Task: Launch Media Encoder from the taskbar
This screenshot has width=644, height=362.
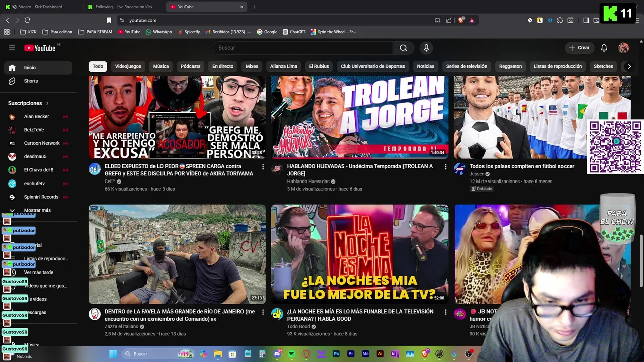Action: coord(366,354)
